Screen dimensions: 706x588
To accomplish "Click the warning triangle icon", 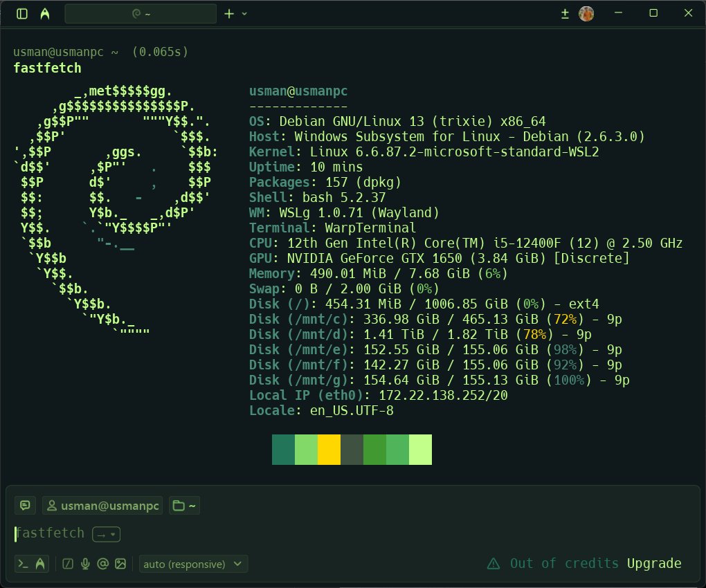I will pos(494,563).
